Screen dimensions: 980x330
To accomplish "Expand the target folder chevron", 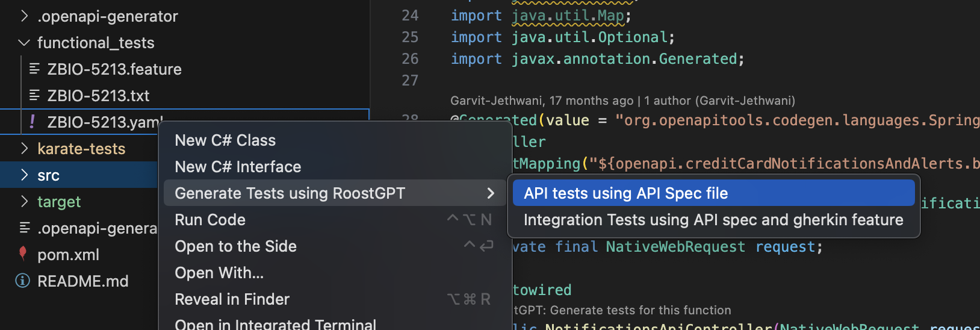I will tap(24, 202).
